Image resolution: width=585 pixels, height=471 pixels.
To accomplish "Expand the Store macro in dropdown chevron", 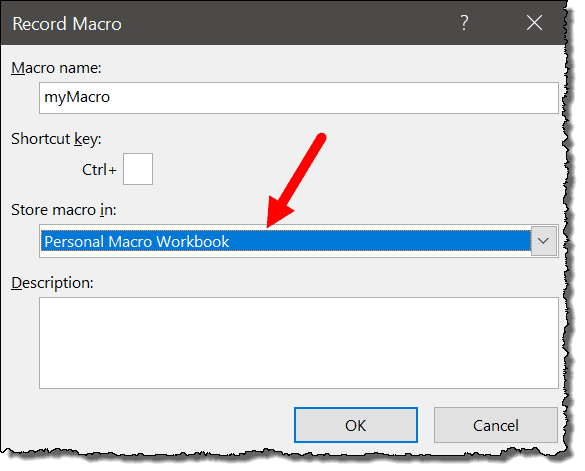I will click(543, 241).
